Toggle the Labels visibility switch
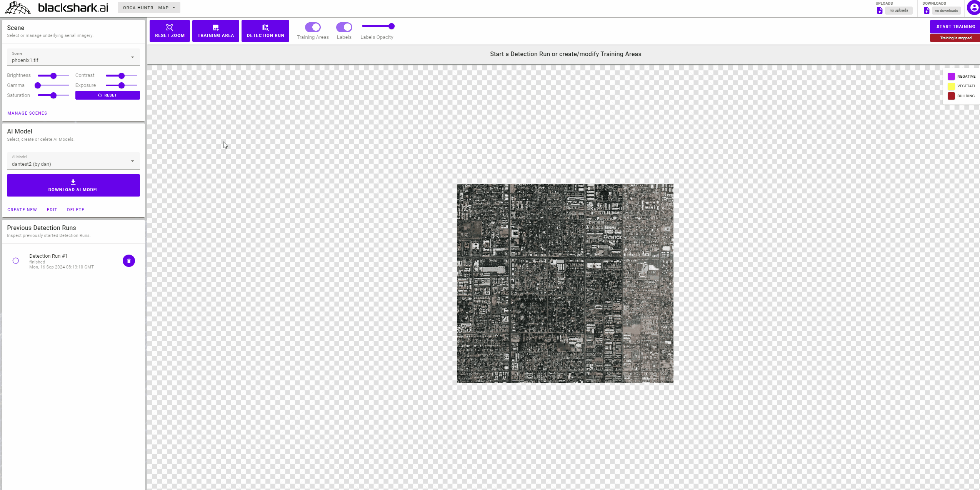This screenshot has height=490, width=980. pyautogui.click(x=344, y=27)
